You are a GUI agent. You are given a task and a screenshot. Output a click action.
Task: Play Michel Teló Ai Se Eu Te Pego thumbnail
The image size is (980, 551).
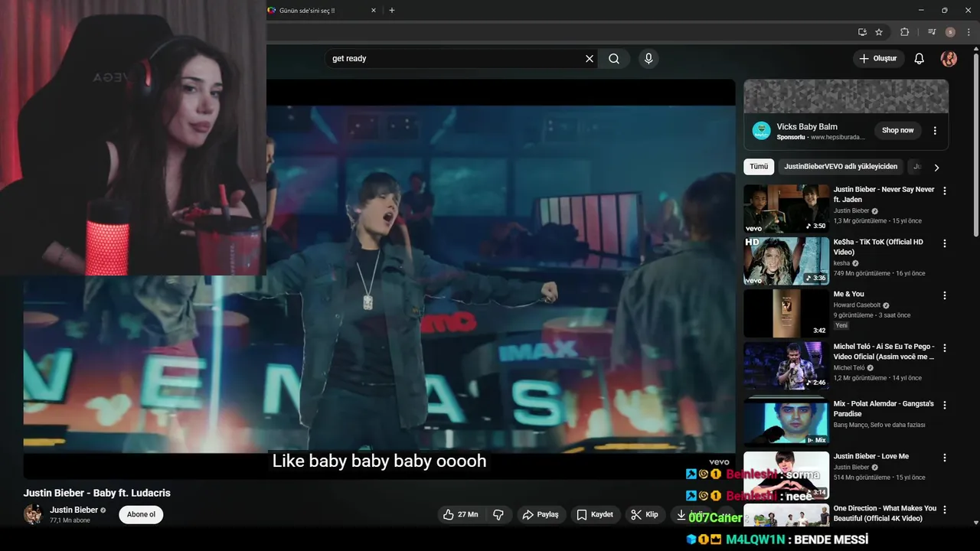tap(786, 365)
